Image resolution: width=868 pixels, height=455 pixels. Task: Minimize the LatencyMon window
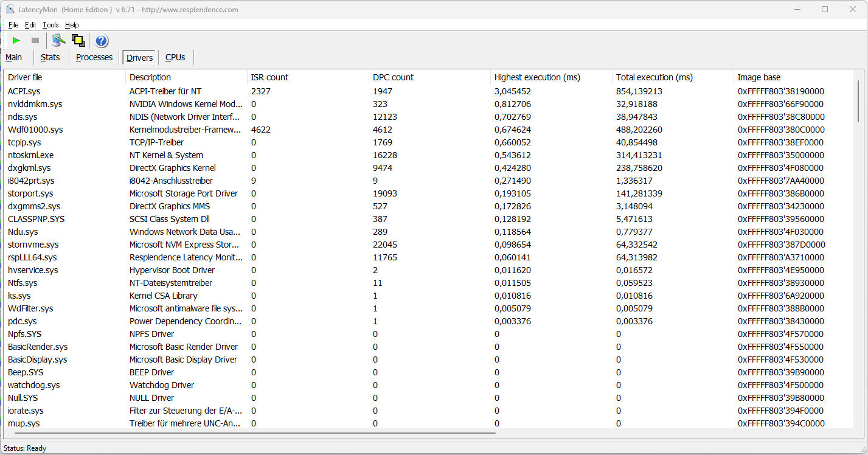pos(797,9)
